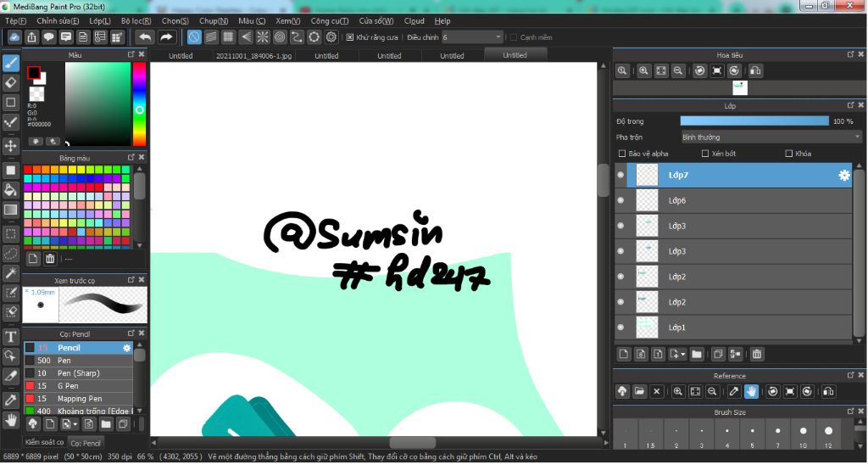Enable the vanishing point snap guide
Screen dimensions: 868x465
(x=246, y=37)
